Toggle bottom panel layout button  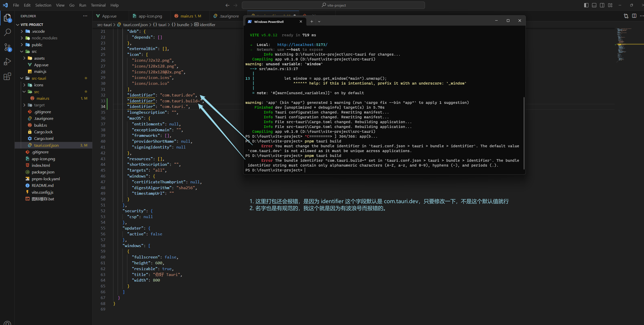click(594, 5)
